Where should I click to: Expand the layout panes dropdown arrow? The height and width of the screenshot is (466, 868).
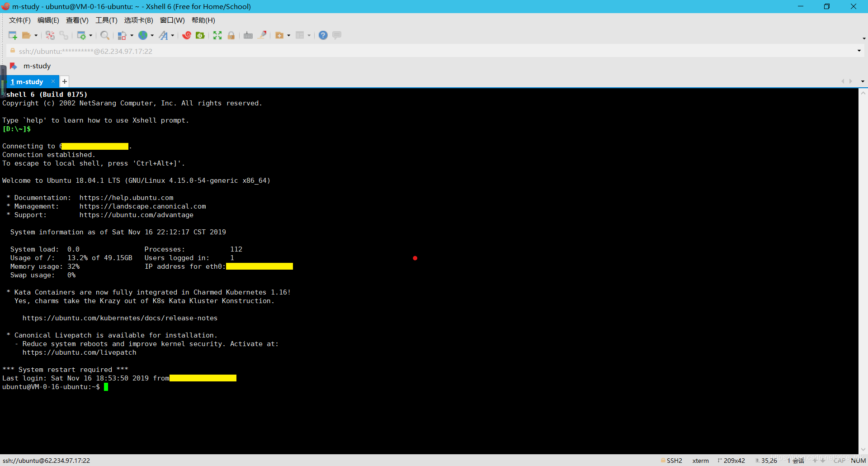coord(309,35)
